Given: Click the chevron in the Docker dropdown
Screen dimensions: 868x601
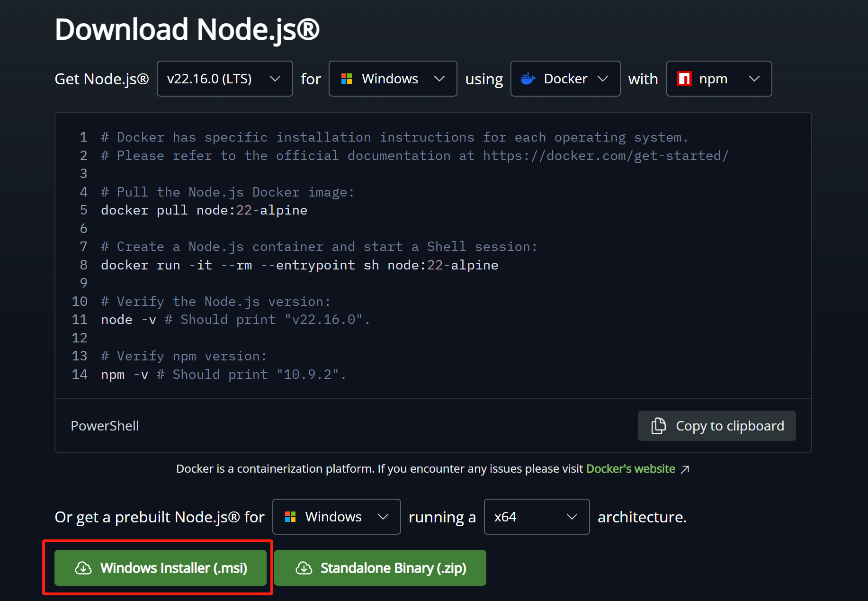Looking at the screenshot, I should [603, 79].
